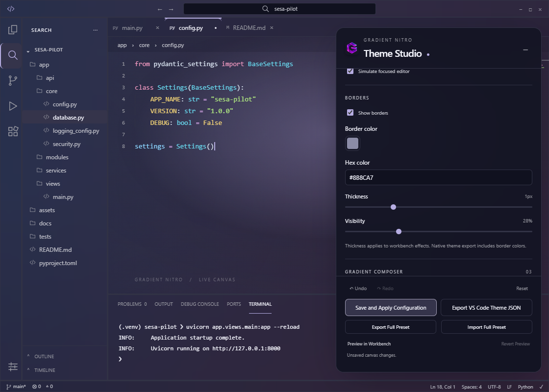Click the Hex color input field
The image size is (549, 392).
[438, 177]
